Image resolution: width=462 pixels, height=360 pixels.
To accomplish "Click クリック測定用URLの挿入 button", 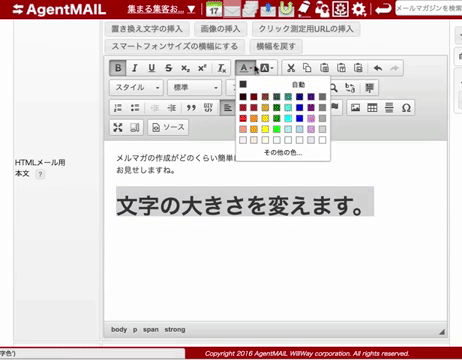I will pyautogui.click(x=306, y=29).
